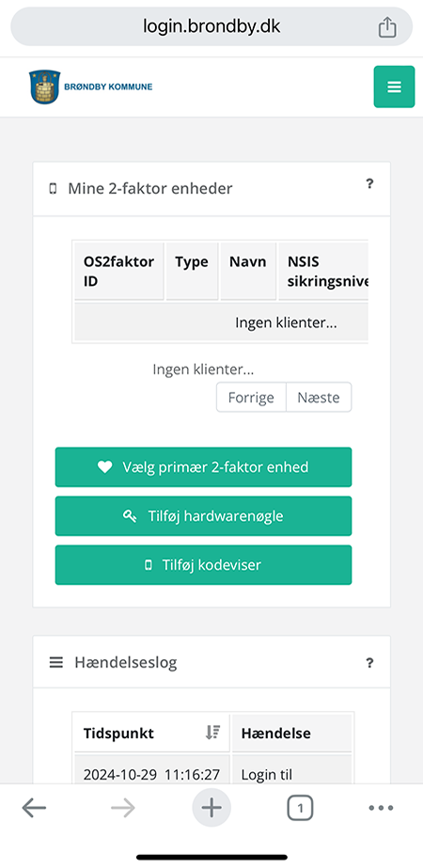The image size is (423, 868).
Task: Click the Vælg primær 2-faktor enhed button
Action: [203, 467]
